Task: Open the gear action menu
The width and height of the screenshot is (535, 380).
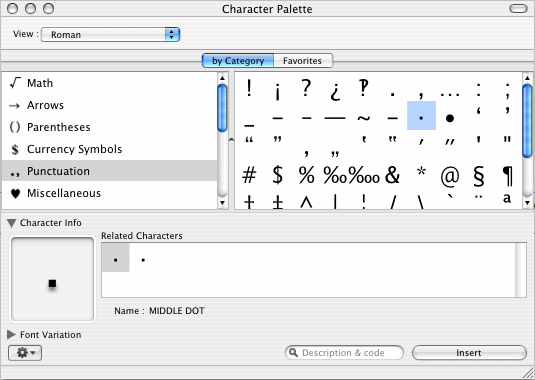Action: [x=25, y=353]
